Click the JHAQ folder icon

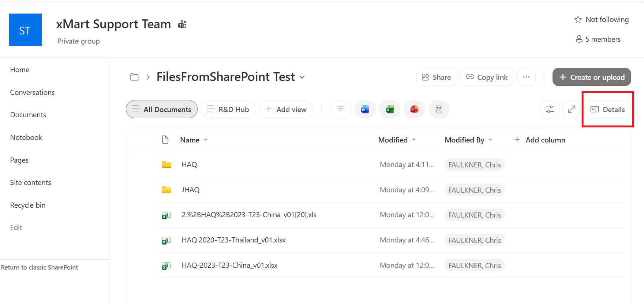(166, 190)
